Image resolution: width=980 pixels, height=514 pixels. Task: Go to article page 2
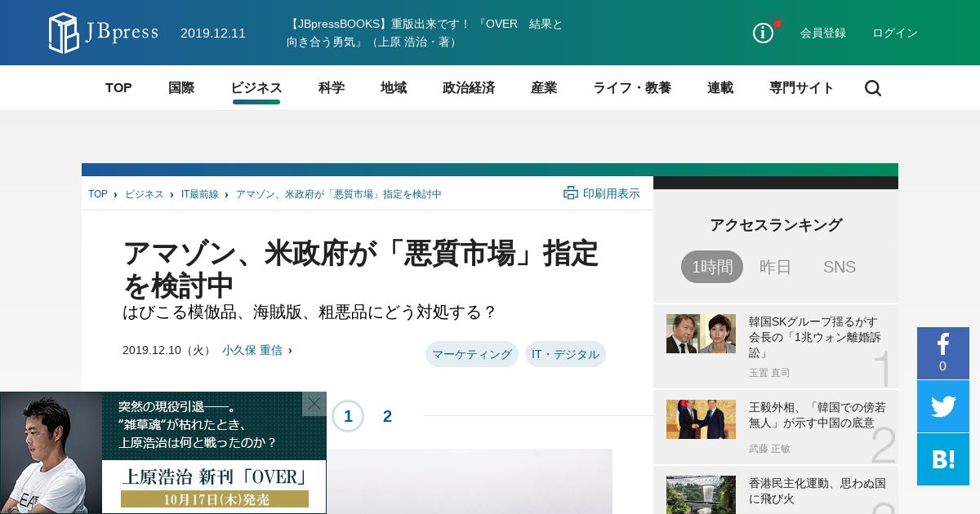click(387, 416)
